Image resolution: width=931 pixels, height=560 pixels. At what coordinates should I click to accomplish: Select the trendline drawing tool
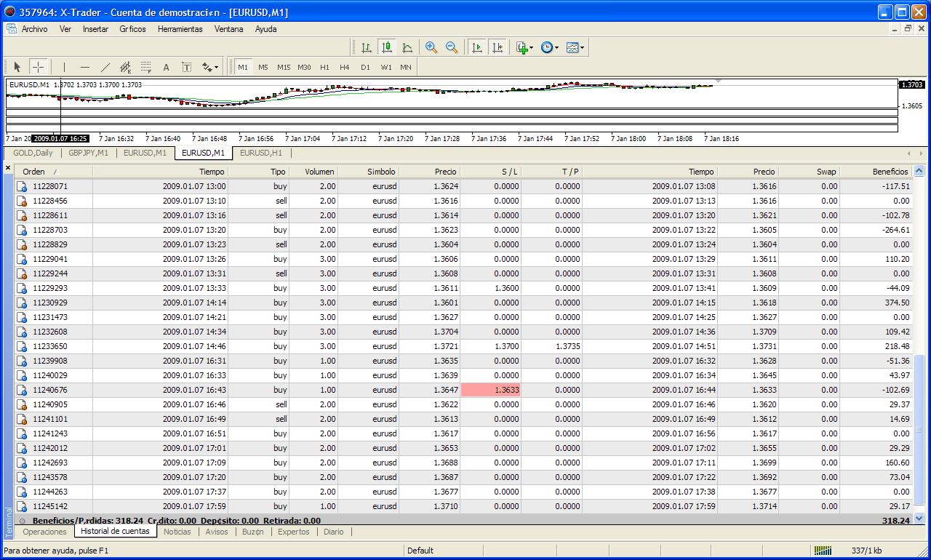[105, 67]
